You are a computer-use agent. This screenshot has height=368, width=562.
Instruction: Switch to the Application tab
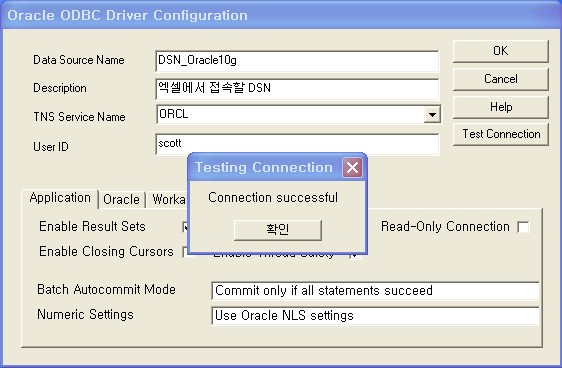click(60, 198)
